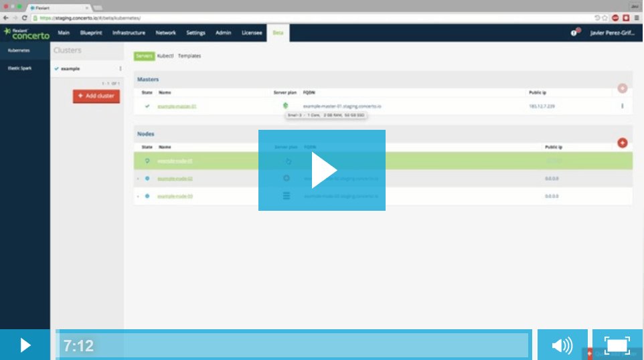Viewport: 644px width, 360px height.
Task: Enter fullscreen mode
Action: 617,345
